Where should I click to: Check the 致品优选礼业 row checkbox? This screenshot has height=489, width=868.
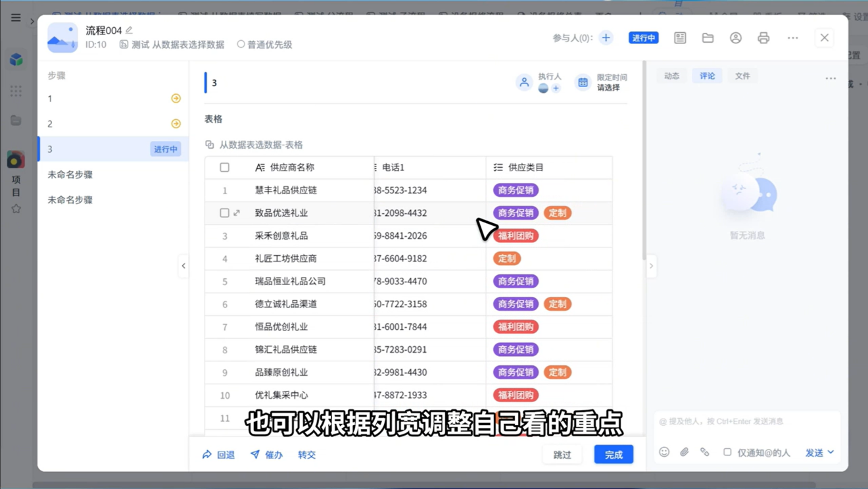click(224, 213)
